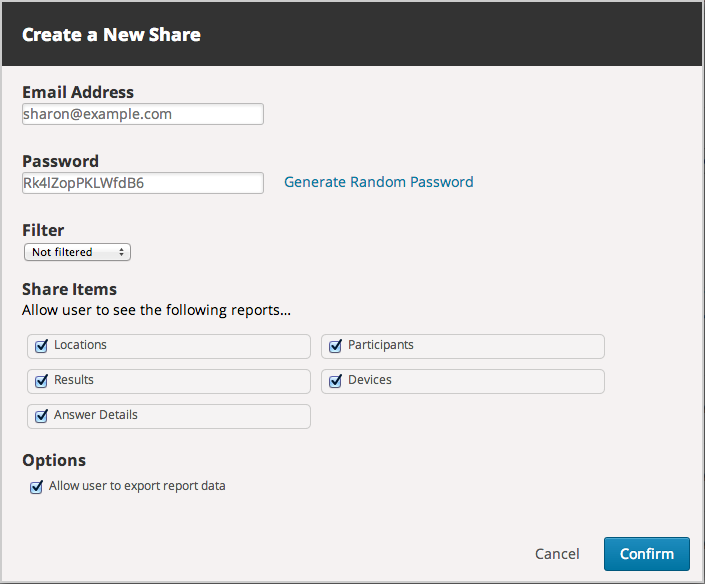Click the up-down arrows on the Filter select
The width and height of the screenshot is (705, 584).
pos(122,252)
